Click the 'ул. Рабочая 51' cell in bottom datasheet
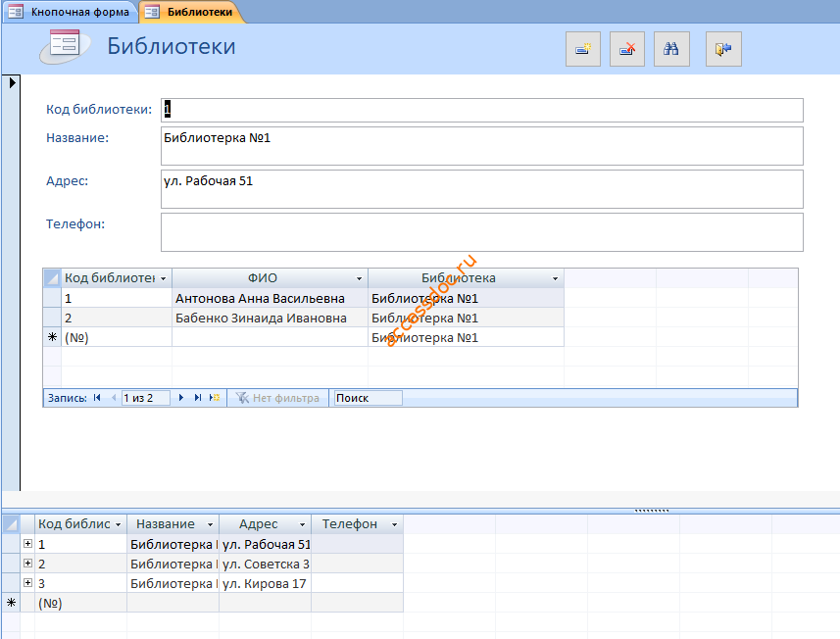The height and width of the screenshot is (639, 840). (266, 544)
